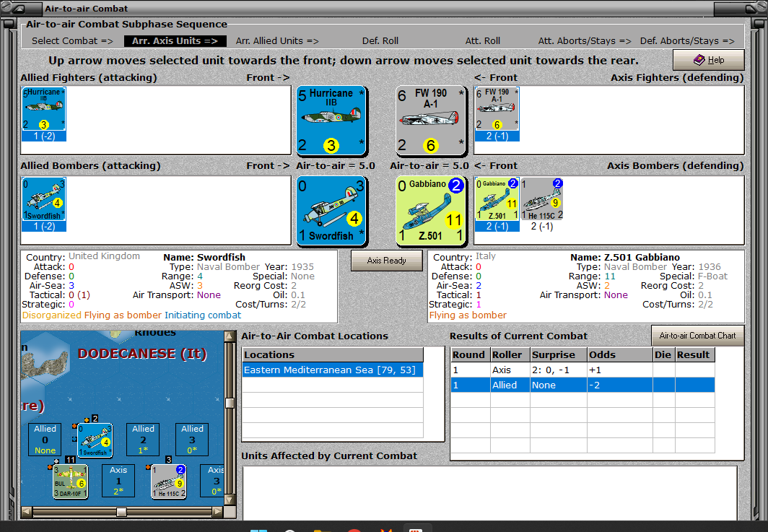Click the 2 (-1) value under He 115C counter

click(541, 227)
